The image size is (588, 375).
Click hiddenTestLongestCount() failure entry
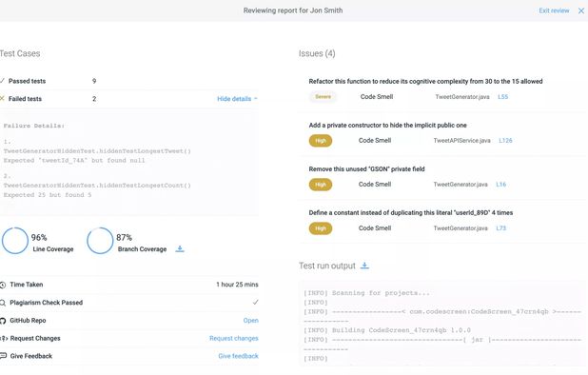(97, 186)
